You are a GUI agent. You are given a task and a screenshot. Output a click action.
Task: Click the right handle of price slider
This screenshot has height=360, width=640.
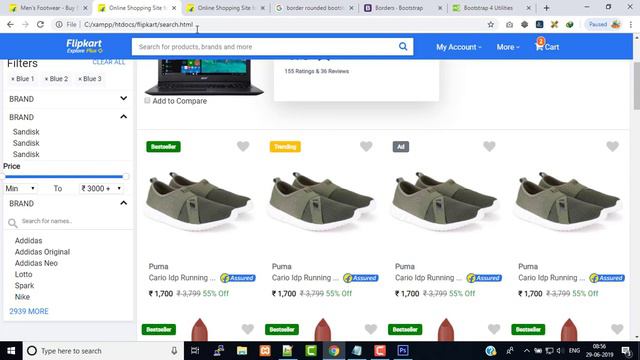[126, 176]
